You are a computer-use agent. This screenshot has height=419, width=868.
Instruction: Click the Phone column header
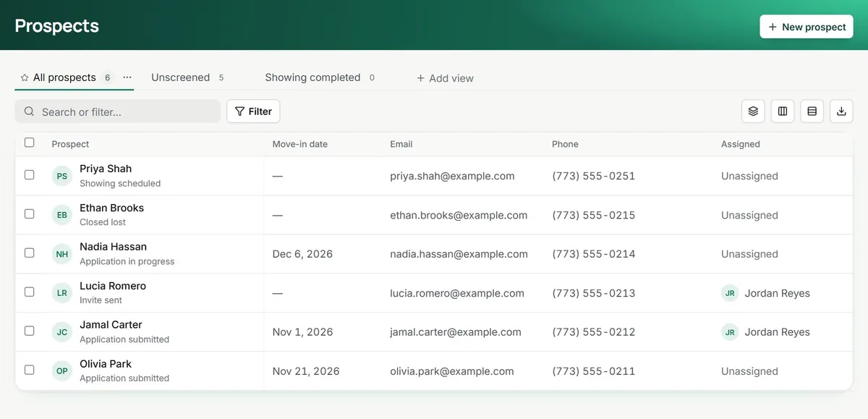pos(565,144)
